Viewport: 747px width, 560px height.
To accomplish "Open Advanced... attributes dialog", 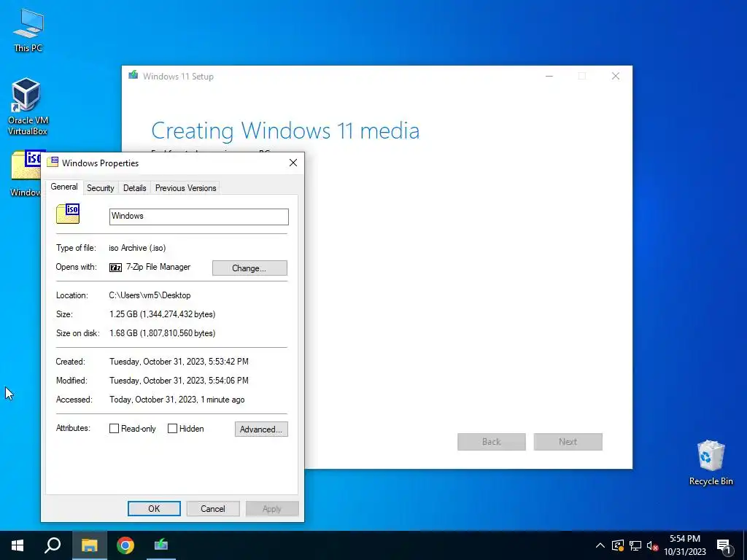I will coord(261,429).
